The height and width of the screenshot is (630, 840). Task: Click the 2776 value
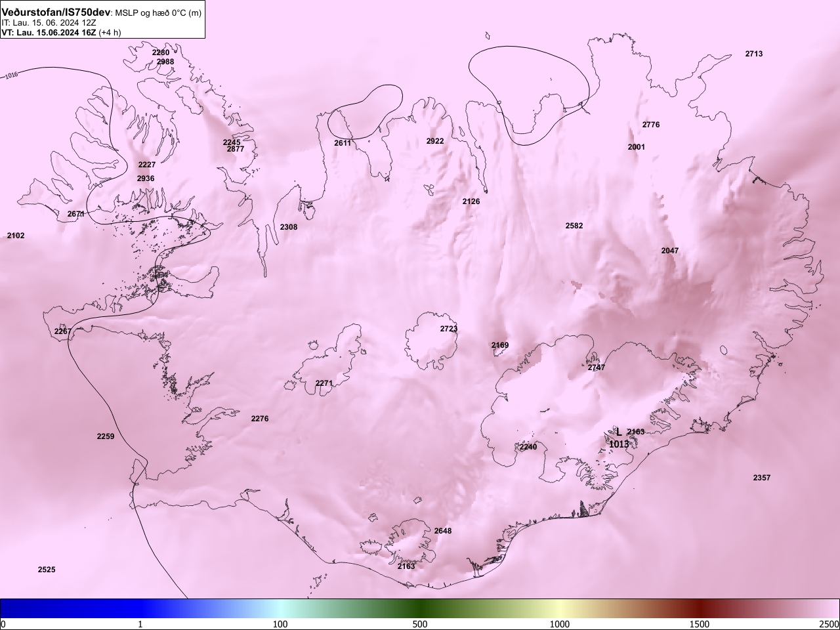click(x=651, y=125)
